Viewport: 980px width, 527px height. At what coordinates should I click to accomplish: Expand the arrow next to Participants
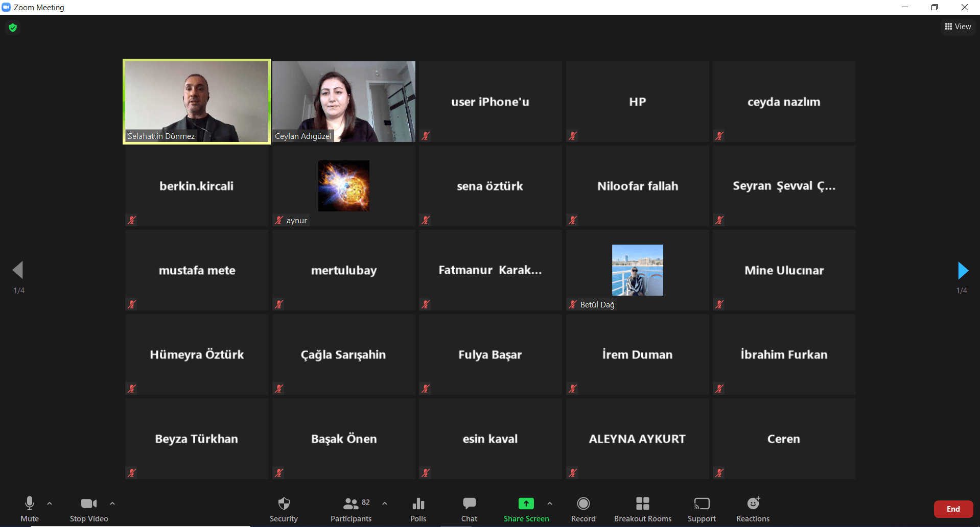[385, 504]
